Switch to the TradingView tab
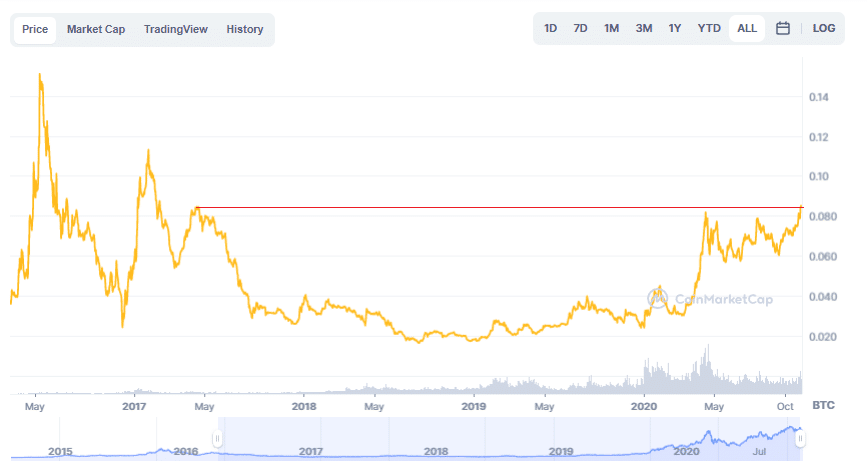 click(176, 30)
